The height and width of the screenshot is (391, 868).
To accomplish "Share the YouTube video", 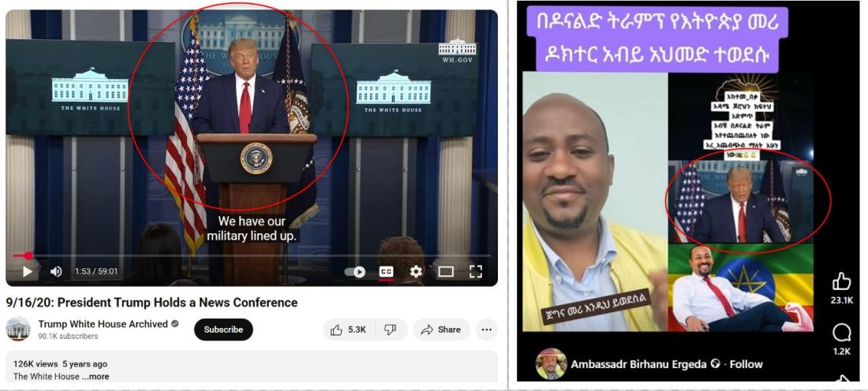I will [x=441, y=330].
